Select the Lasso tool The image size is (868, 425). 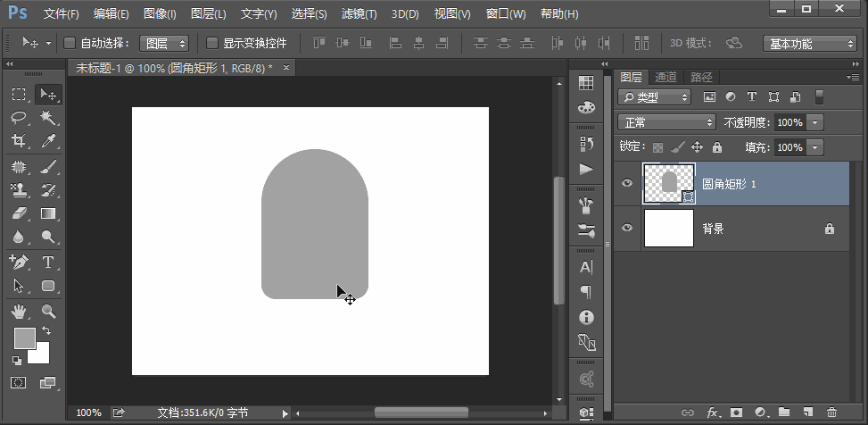click(19, 118)
